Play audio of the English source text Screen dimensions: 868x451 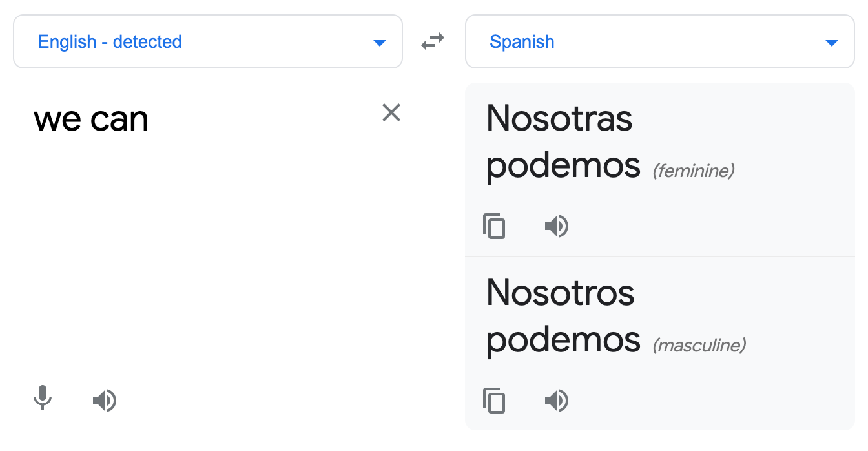104,400
